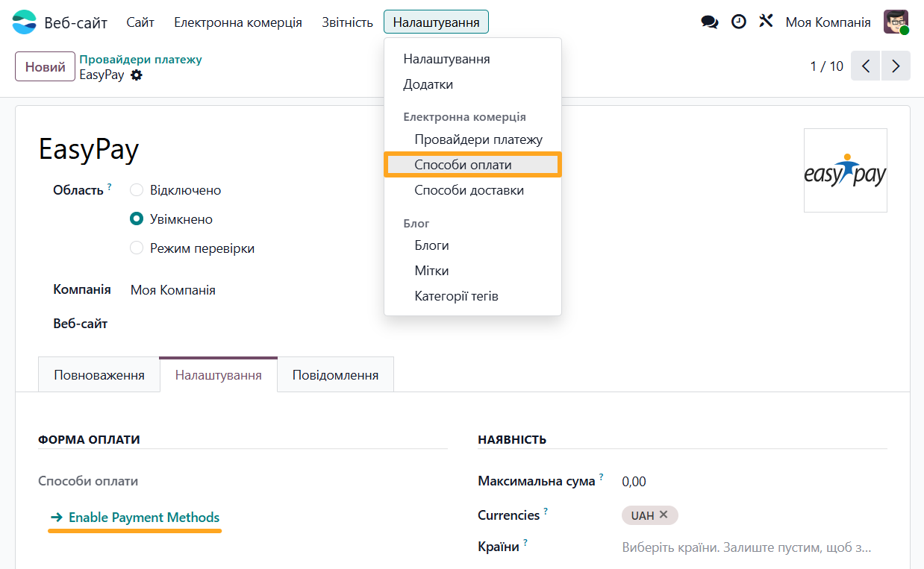Choose Способи оплати menu entry
The height and width of the screenshot is (569, 924).
(x=472, y=165)
